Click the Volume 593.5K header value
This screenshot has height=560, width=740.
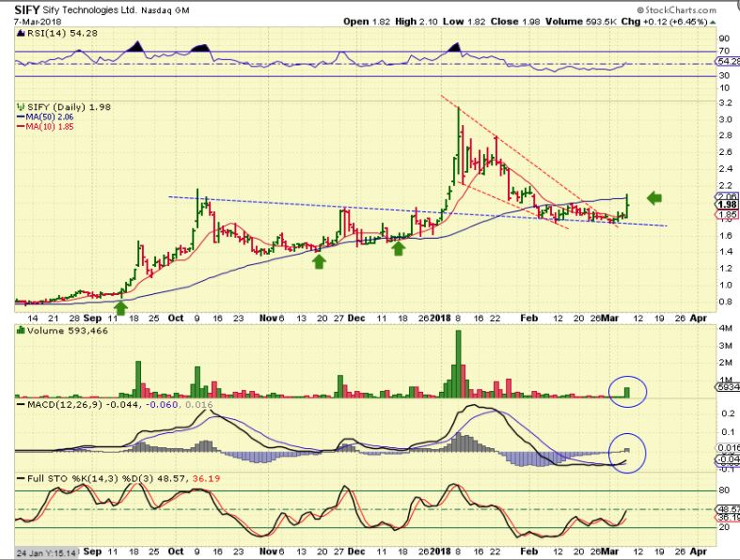click(581, 22)
